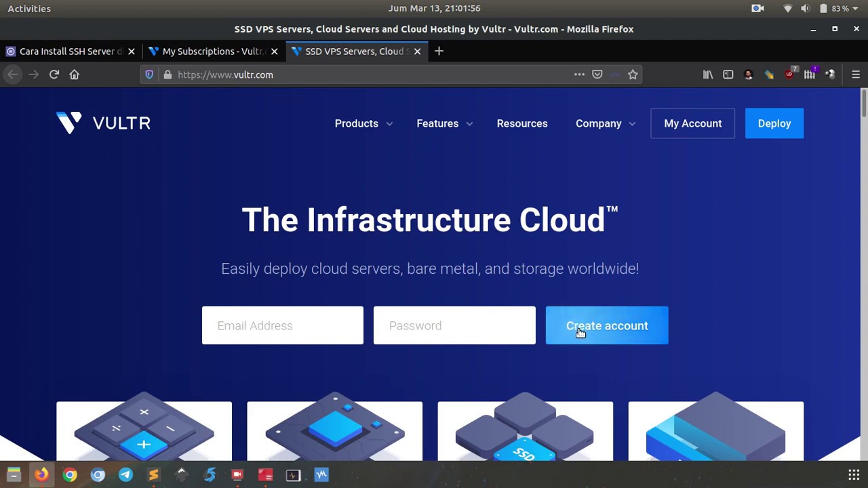Screen dimensions: 868x488
Task: Save page to Pocket
Action: point(597,75)
